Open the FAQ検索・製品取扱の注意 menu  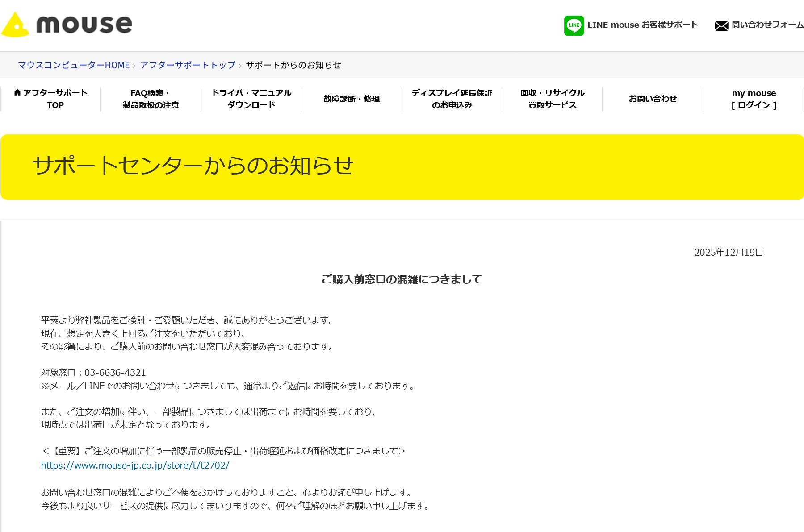click(151, 99)
